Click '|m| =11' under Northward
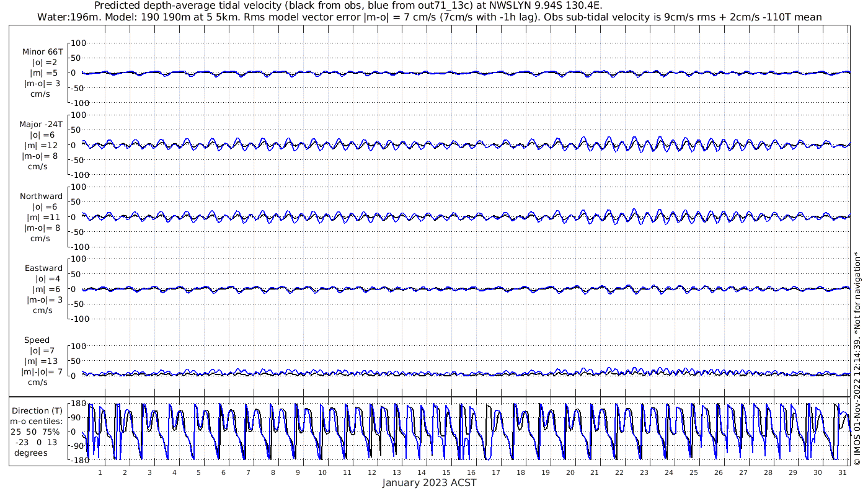This screenshot has width=868, height=496. (x=43, y=217)
